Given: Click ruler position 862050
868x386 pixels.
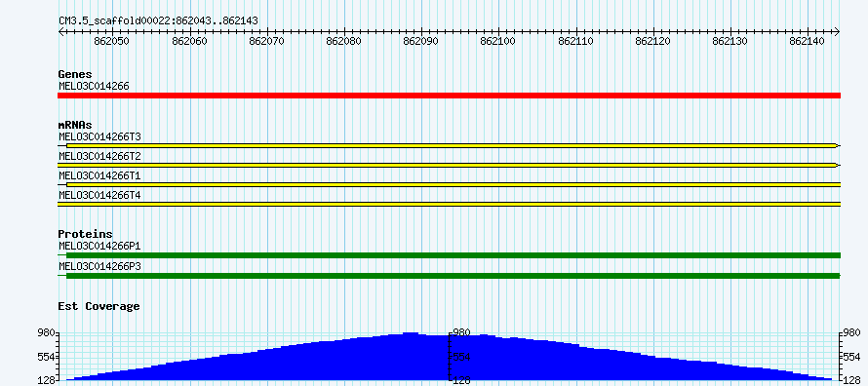Looking at the screenshot, I should (112, 42).
